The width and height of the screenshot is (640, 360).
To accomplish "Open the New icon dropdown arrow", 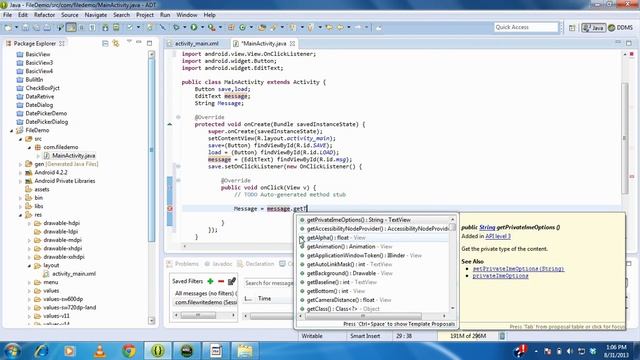I will 16,27.
